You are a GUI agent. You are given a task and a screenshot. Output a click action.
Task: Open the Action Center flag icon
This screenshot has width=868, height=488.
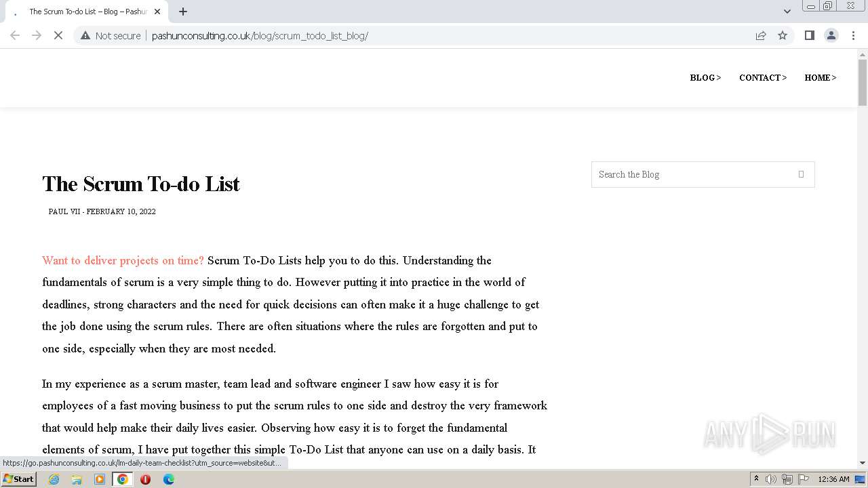(804, 479)
